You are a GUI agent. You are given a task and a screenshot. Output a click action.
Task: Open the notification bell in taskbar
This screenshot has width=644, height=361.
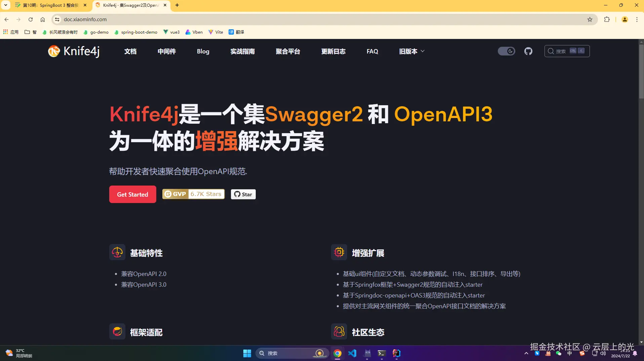pyautogui.click(x=635, y=353)
